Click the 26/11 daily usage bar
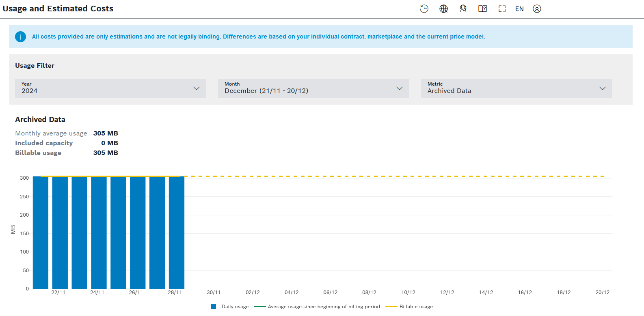Image resolution: width=644 pixels, height=316 pixels. tap(138, 233)
